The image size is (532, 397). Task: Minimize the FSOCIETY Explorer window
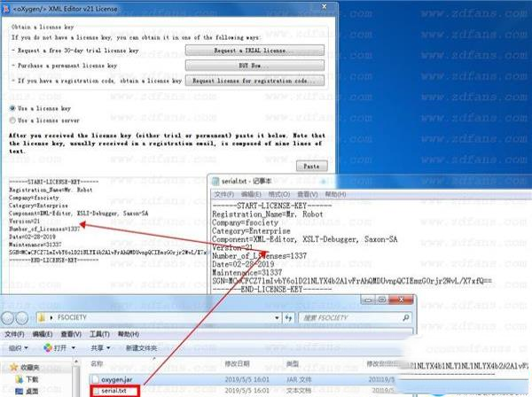pyautogui.click(x=368, y=300)
